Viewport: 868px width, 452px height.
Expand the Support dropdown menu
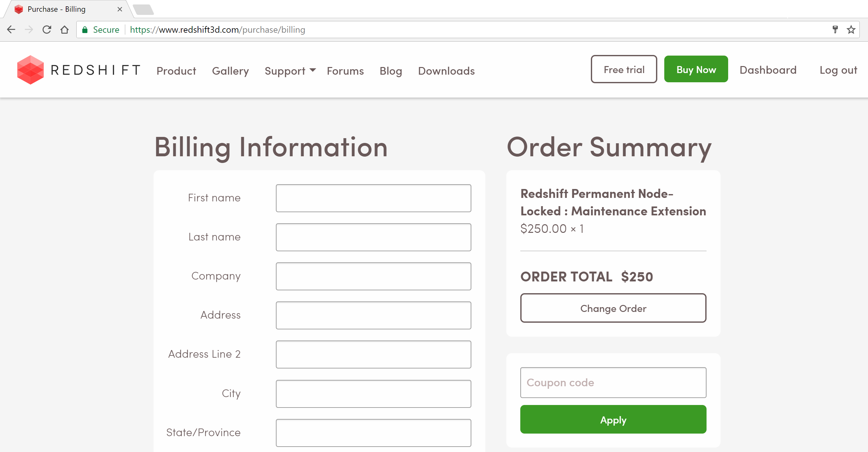(x=290, y=71)
